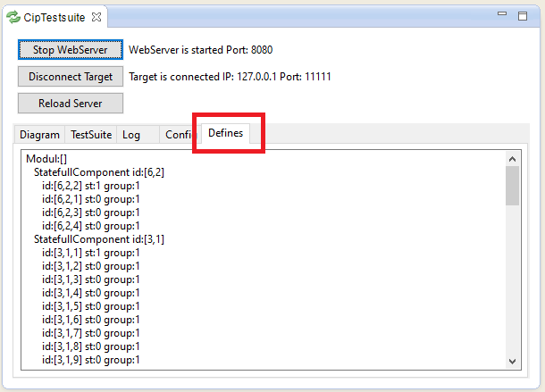Open the TestSuite tab
545x392 pixels.
(x=91, y=135)
